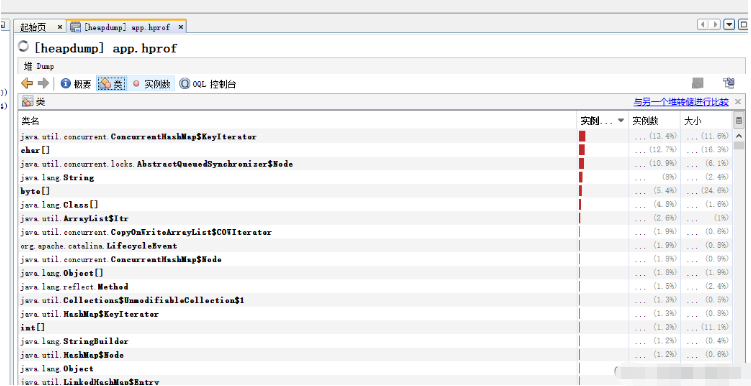Viewport: 751px width, 386px height.
Task: Click the red bar for byte[] row
Action: (x=580, y=191)
